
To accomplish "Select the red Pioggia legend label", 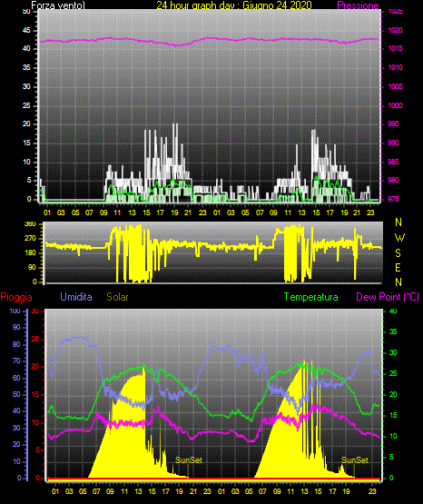I will (x=16, y=297).
